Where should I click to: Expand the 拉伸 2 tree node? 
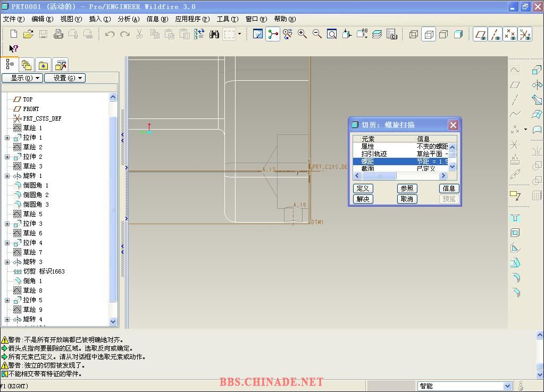pos(7,157)
